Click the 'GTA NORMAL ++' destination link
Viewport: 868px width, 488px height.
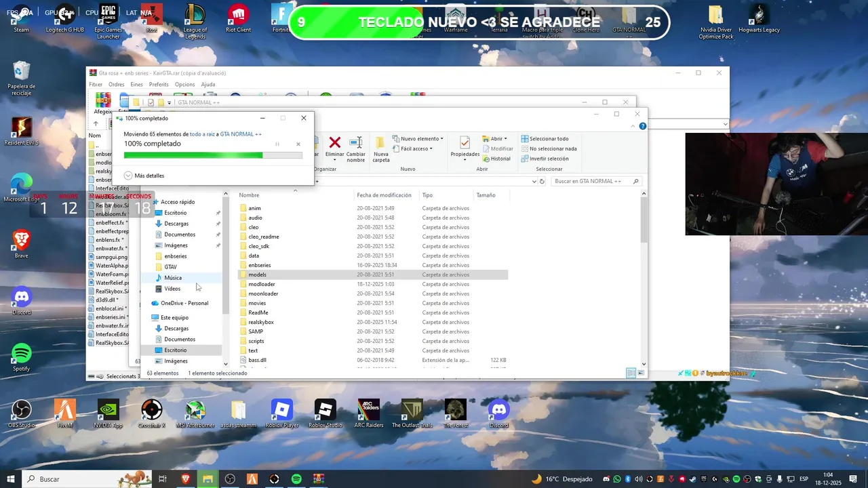241,134
